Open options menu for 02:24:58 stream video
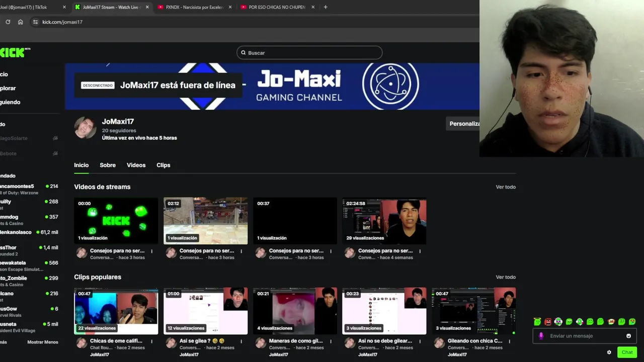Viewport: 644px width, 362px height. coord(420,251)
